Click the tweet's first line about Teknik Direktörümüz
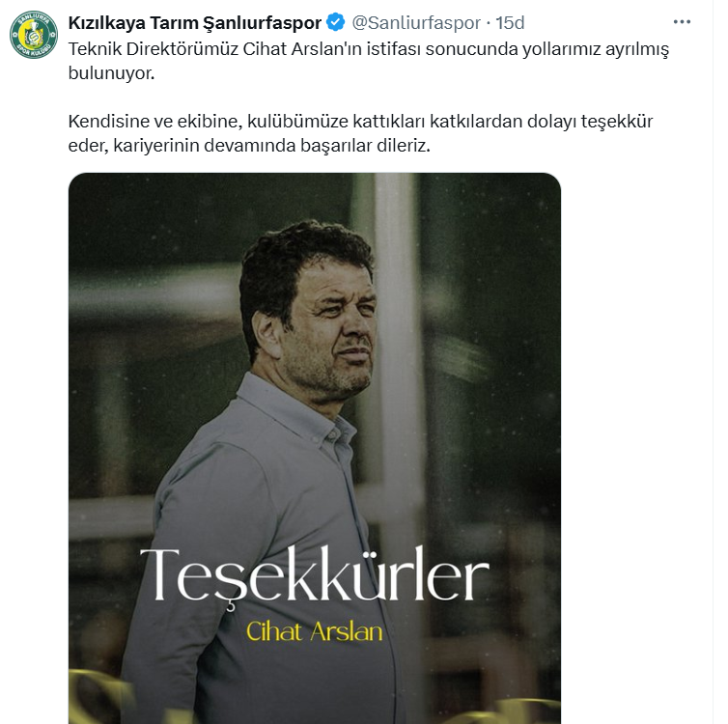Image resolution: width=728 pixels, height=724 pixels. [369, 48]
